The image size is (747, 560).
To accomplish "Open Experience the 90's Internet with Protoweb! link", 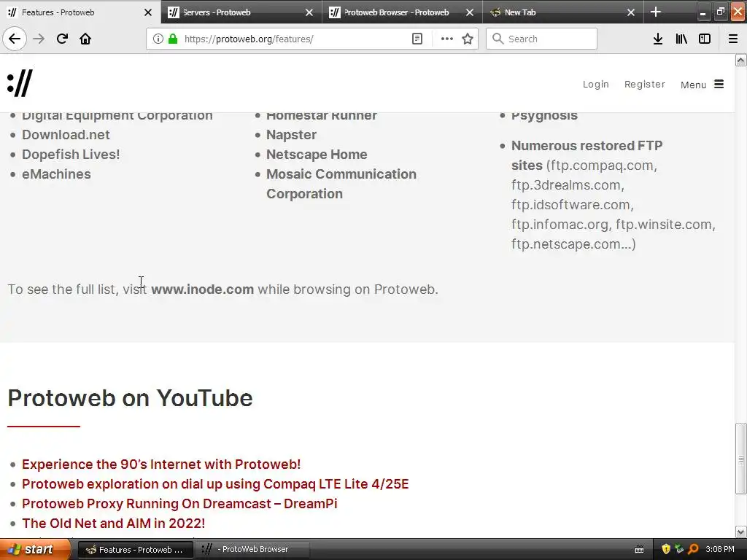I will [161, 464].
